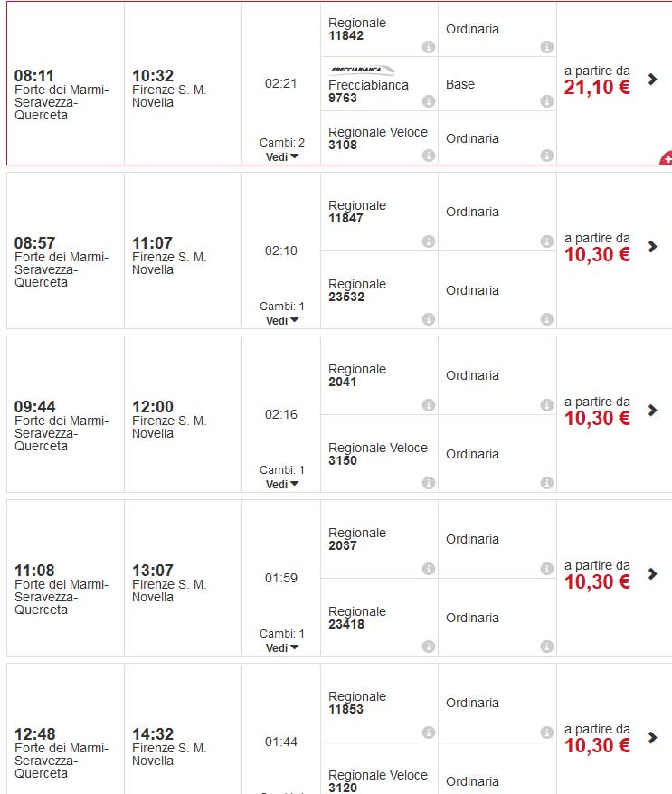Click the red plus icon on 08:11 row
Image resolution: width=672 pixels, height=794 pixels.
[667, 160]
